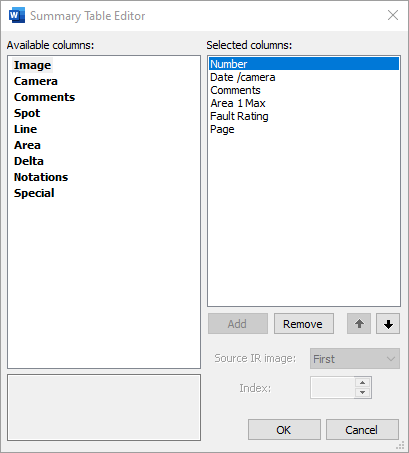The width and height of the screenshot is (409, 453).
Task: Select Spot in Available columns
Action: tap(27, 113)
